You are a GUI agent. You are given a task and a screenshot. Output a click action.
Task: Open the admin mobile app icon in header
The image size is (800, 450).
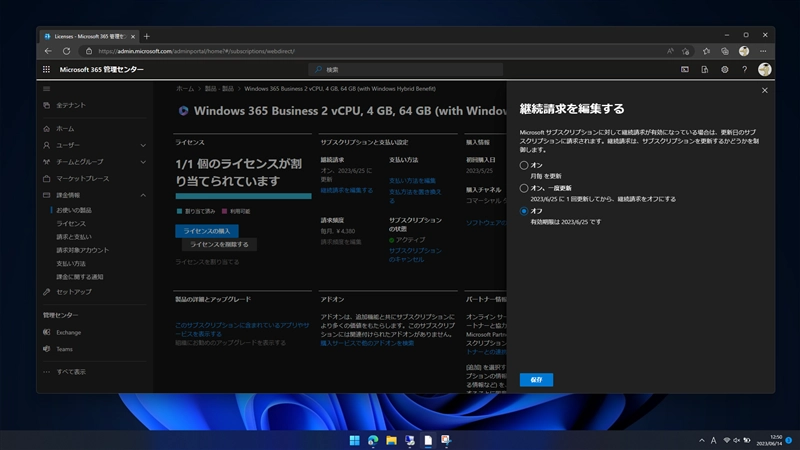[705, 69]
